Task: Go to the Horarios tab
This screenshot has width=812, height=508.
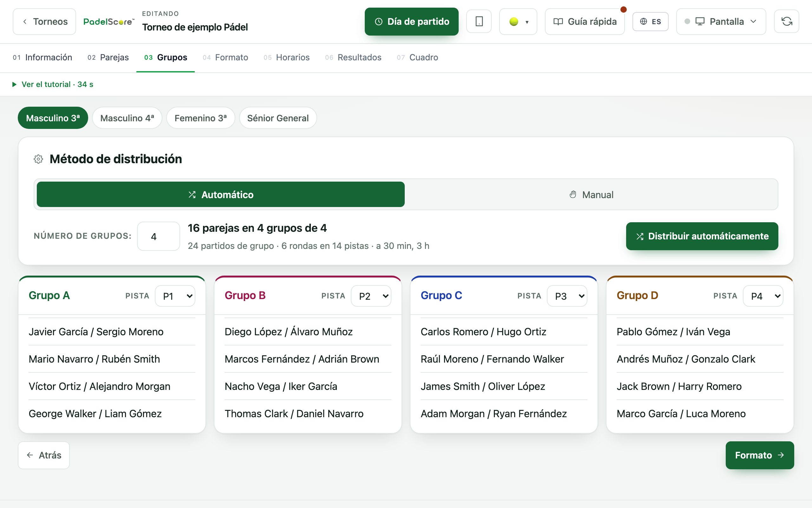Action: pyautogui.click(x=286, y=57)
